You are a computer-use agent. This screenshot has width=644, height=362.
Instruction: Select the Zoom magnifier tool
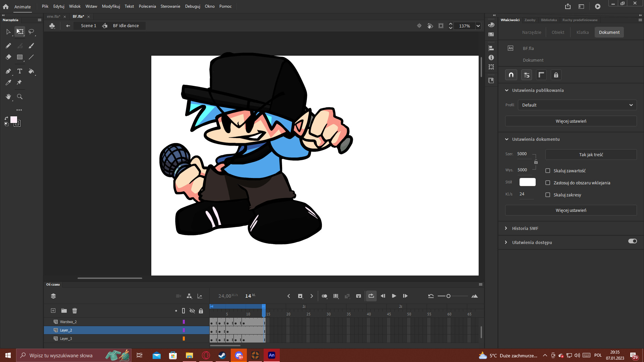[x=20, y=97]
